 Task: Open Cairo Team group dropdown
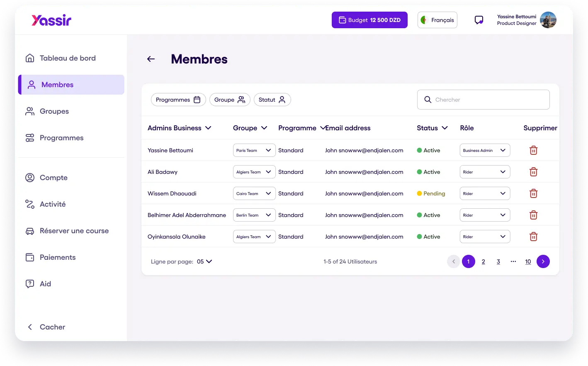[254, 193]
